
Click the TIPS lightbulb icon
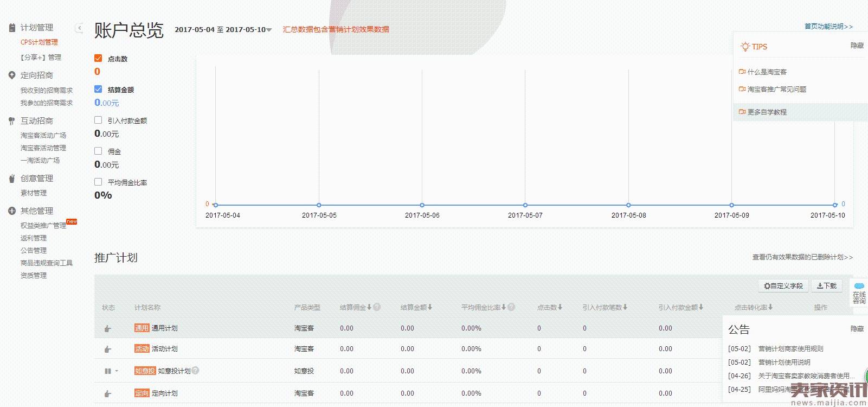click(745, 47)
